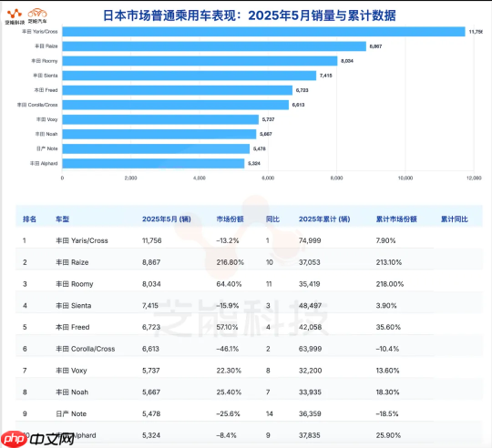Click 丰田 Yaris/Cross in the table
Screen dimensions: 492x448
coord(82,240)
